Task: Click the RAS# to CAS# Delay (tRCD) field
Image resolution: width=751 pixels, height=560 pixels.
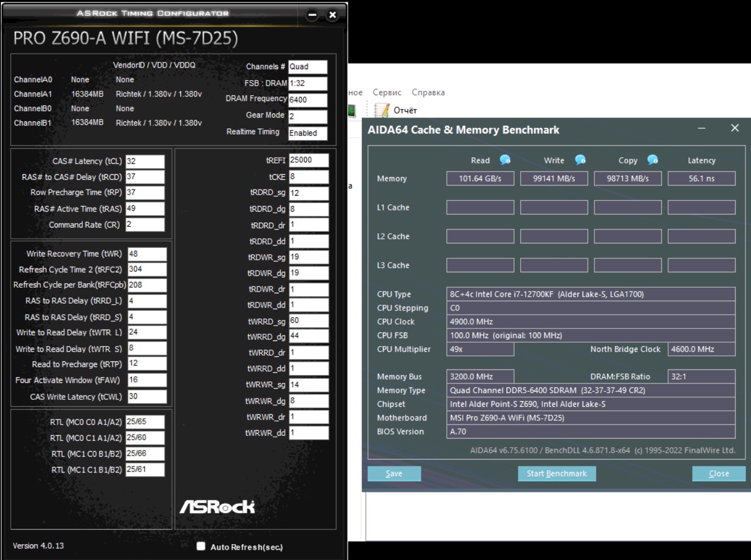Action: [x=145, y=177]
